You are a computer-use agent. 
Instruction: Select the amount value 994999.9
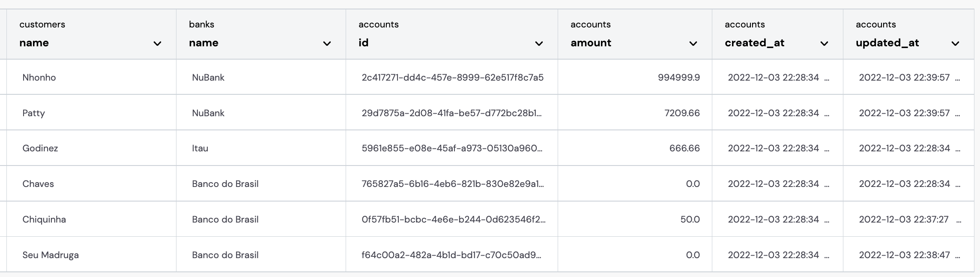point(678,78)
